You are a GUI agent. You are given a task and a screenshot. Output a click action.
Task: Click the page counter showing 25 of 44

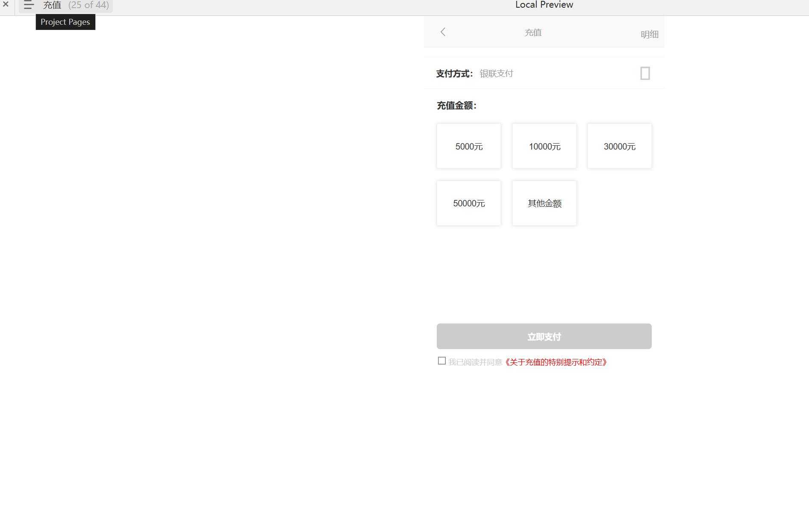[88, 5]
